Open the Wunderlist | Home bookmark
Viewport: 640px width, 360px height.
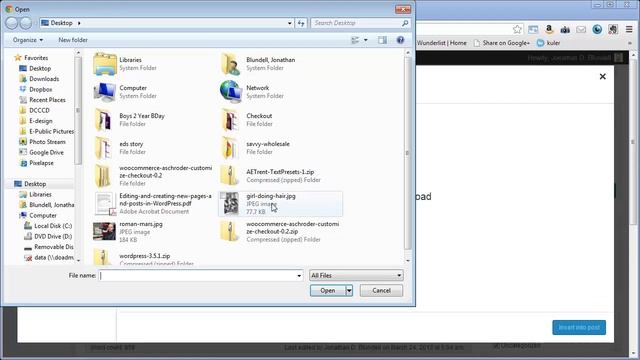pos(442,43)
